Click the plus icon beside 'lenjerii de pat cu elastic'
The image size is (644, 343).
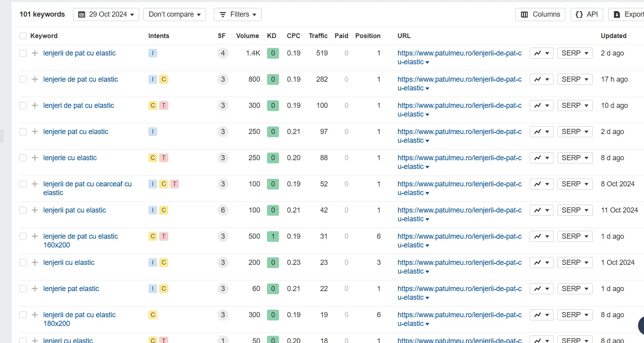[35, 53]
